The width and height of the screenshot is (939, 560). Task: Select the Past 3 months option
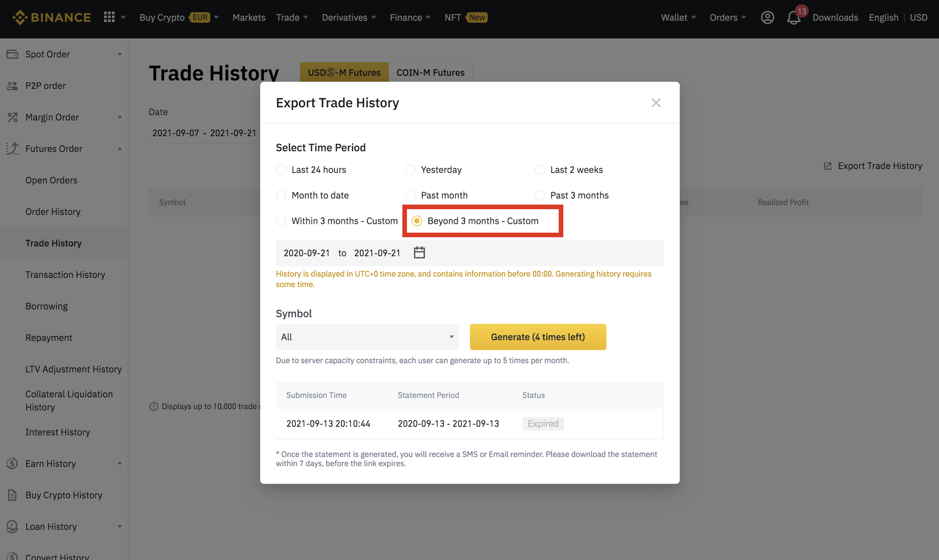pyautogui.click(x=540, y=195)
